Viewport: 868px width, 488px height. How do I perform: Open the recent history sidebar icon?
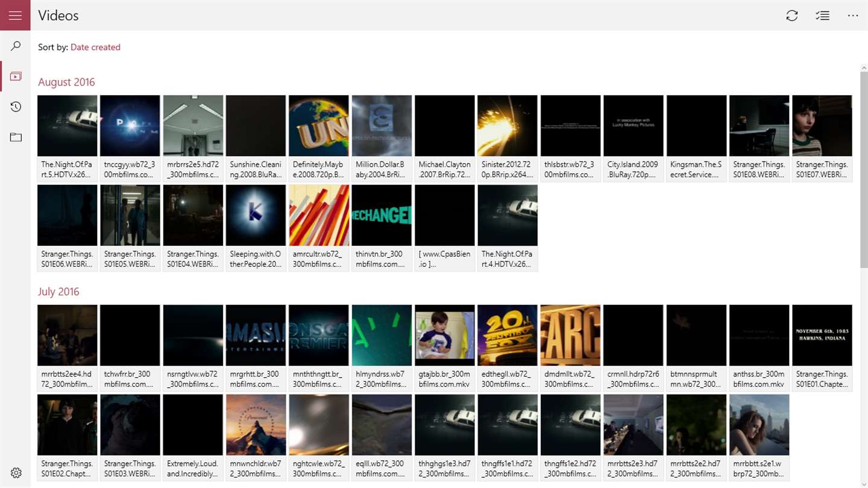coord(16,107)
